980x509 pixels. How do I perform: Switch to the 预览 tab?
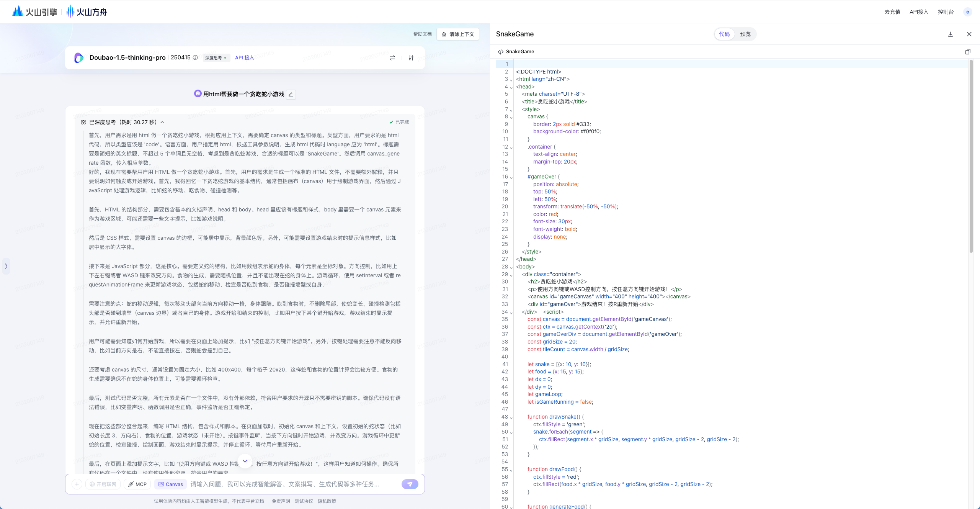click(x=745, y=34)
